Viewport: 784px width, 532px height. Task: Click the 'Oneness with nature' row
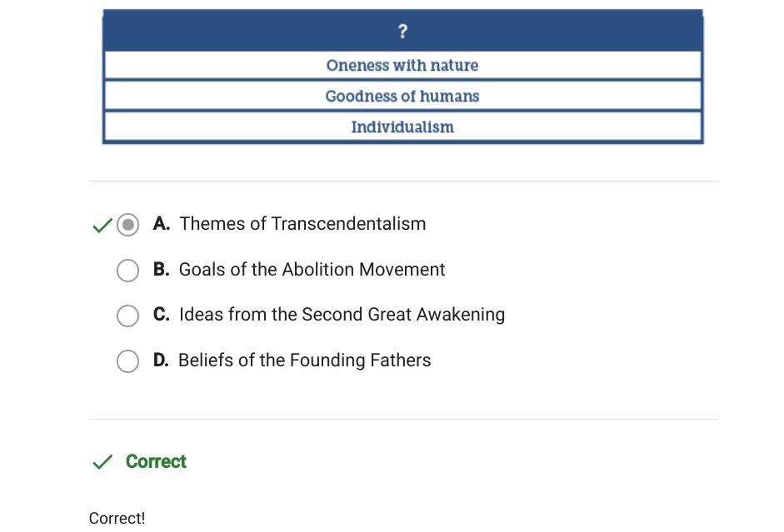[402, 65]
